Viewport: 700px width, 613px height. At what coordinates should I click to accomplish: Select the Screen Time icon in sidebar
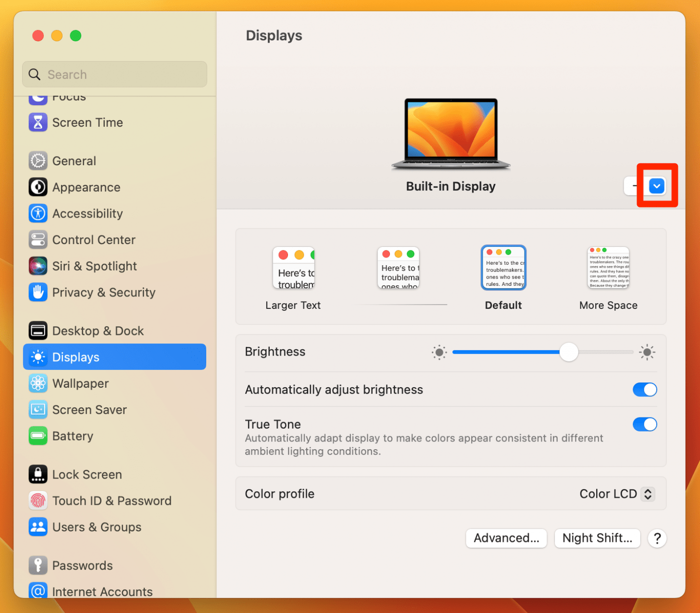(x=37, y=123)
